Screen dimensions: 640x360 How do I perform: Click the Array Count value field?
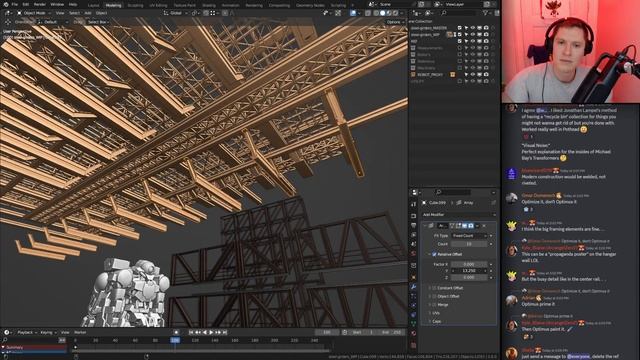click(469, 244)
